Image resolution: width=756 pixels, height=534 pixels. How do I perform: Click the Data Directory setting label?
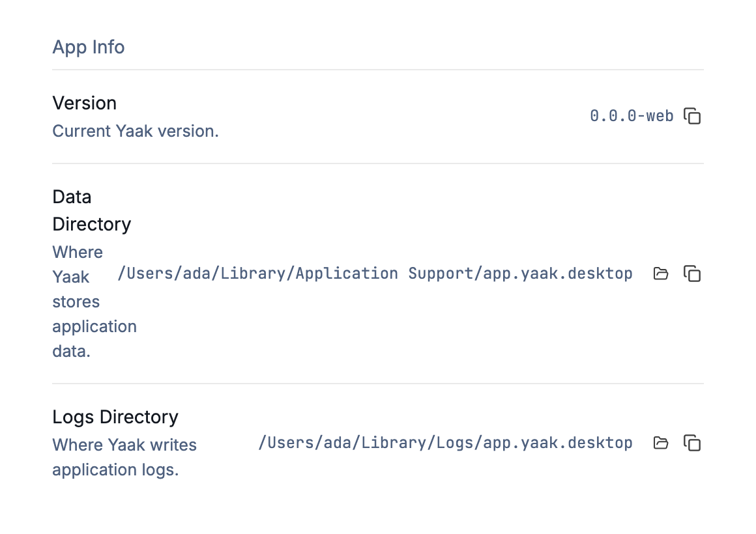92,210
